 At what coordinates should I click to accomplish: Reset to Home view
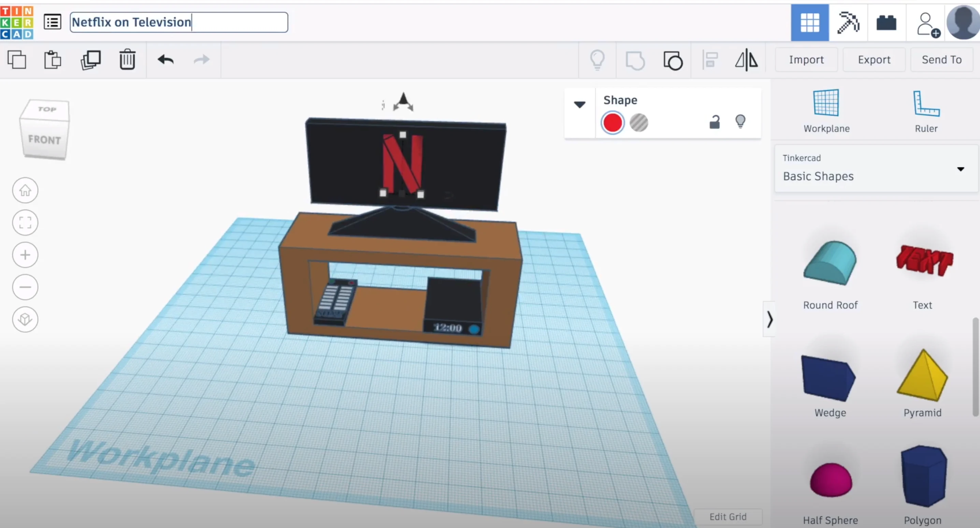[25, 190]
